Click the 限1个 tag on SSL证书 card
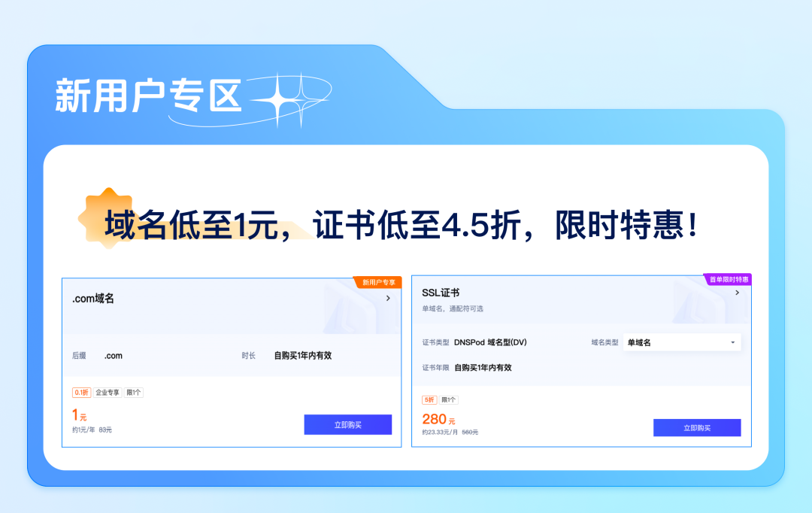 pos(448,400)
